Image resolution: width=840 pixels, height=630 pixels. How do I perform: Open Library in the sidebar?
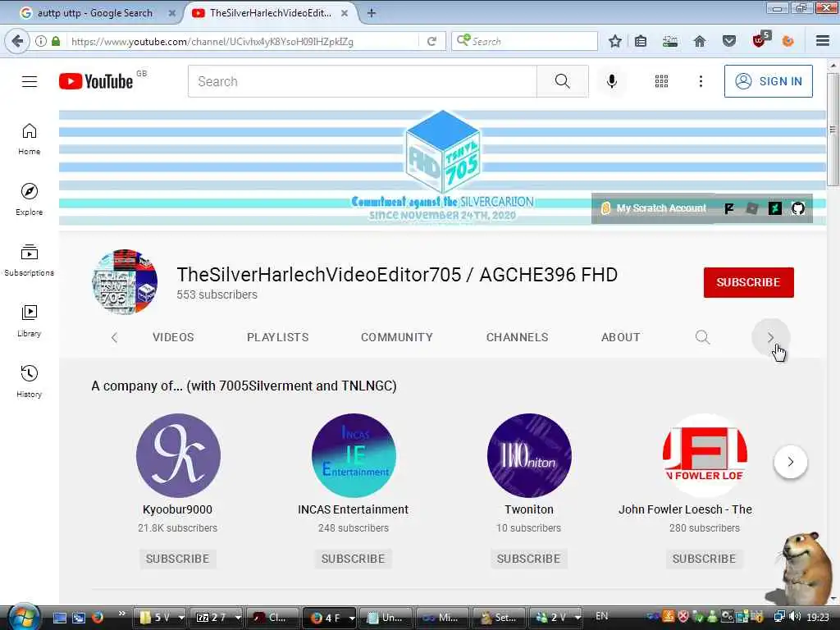[29, 321]
